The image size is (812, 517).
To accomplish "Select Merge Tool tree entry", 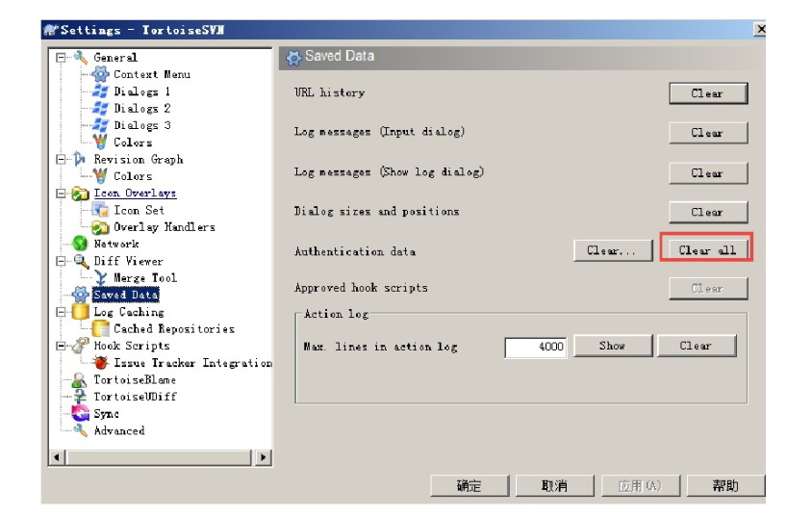I will 145,277.
